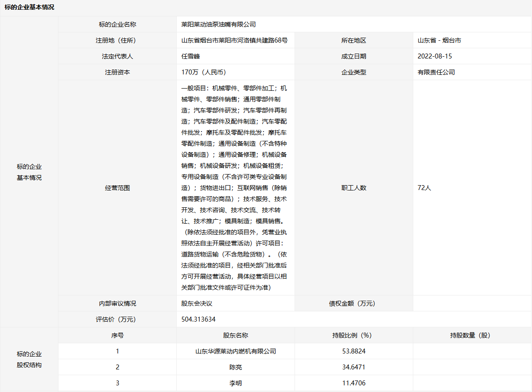Click shareholder name 陈亮
The height and width of the screenshot is (392, 532).
point(236,367)
